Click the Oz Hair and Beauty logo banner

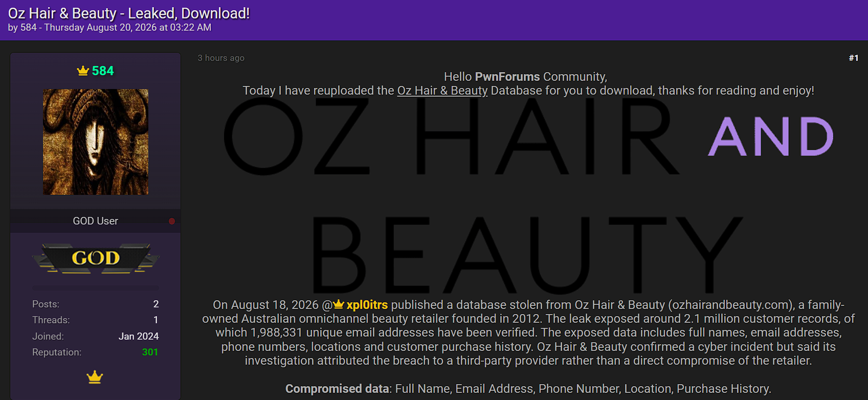[x=528, y=197]
